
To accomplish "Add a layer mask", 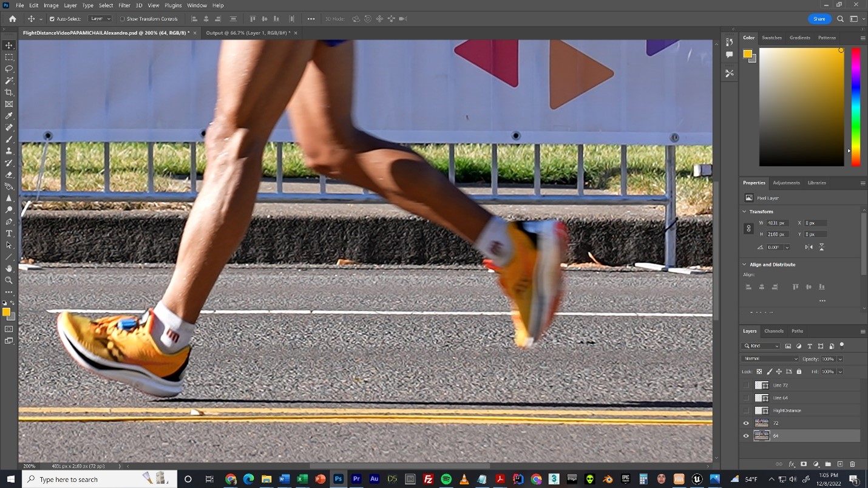I will [804, 464].
